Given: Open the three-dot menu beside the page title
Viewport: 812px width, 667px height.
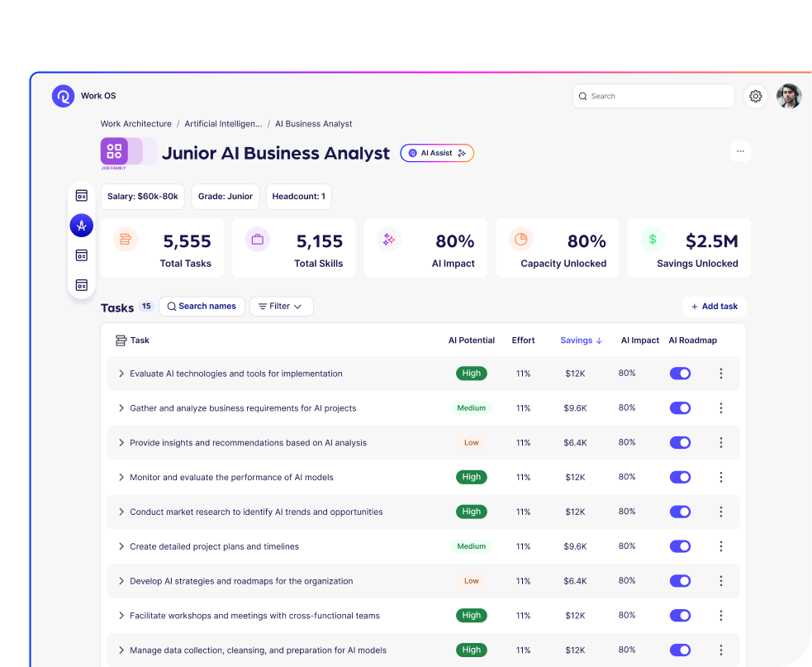Looking at the screenshot, I should click(740, 151).
